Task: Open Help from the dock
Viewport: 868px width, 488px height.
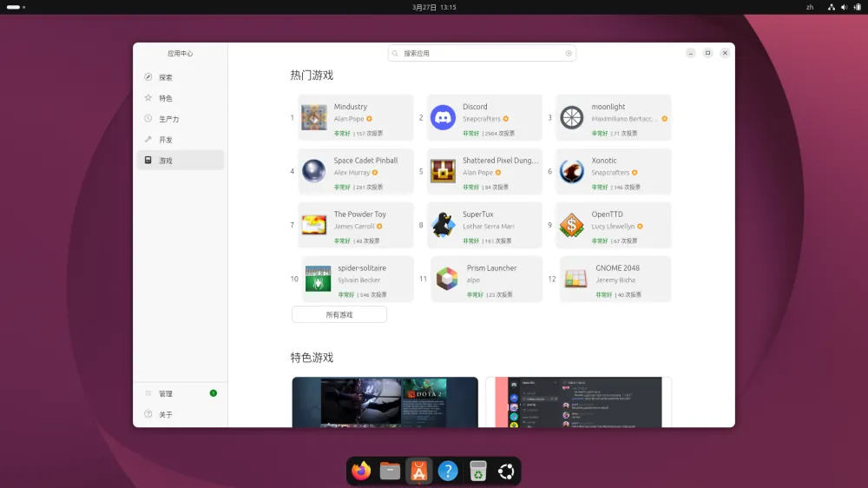Action: click(x=448, y=471)
